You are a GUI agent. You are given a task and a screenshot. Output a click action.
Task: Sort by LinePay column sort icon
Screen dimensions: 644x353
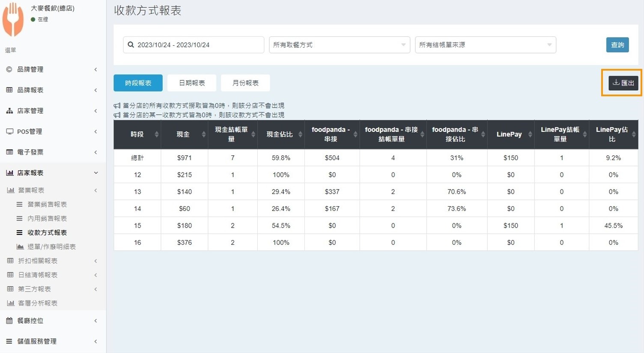point(530,134)
